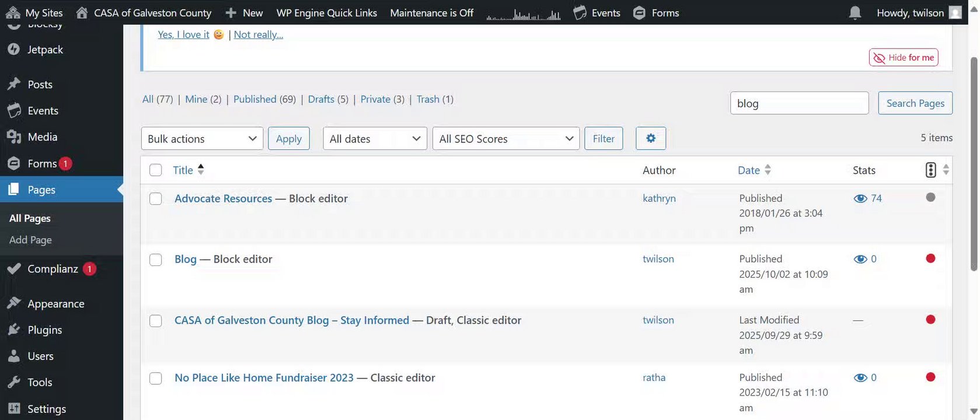Open the Appearance menu in sidebar

pyautogui.click(x=55, y=303)
